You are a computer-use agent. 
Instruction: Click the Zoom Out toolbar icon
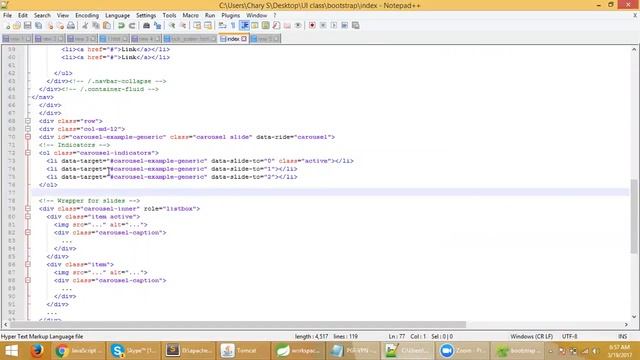183,25
